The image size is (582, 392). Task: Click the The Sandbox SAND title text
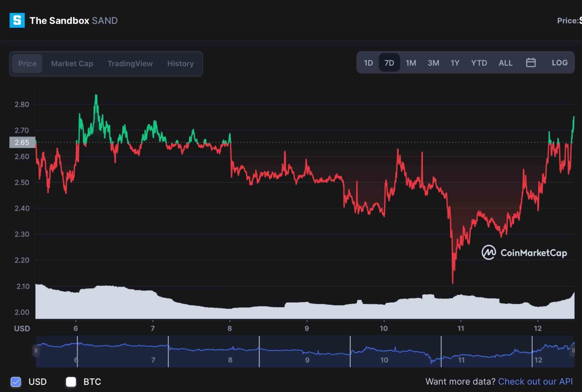click(74, 20)
